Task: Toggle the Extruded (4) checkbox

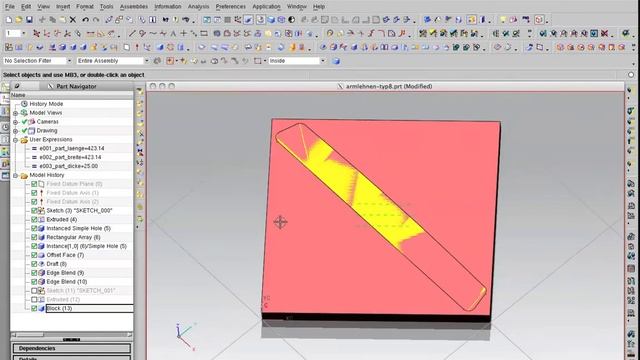Action: point(34,220)
